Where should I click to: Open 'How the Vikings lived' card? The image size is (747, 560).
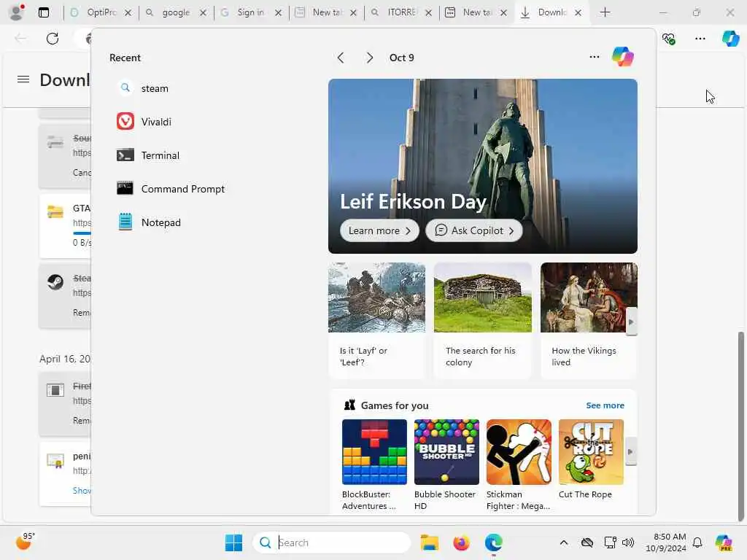click(x=589, y=320)
